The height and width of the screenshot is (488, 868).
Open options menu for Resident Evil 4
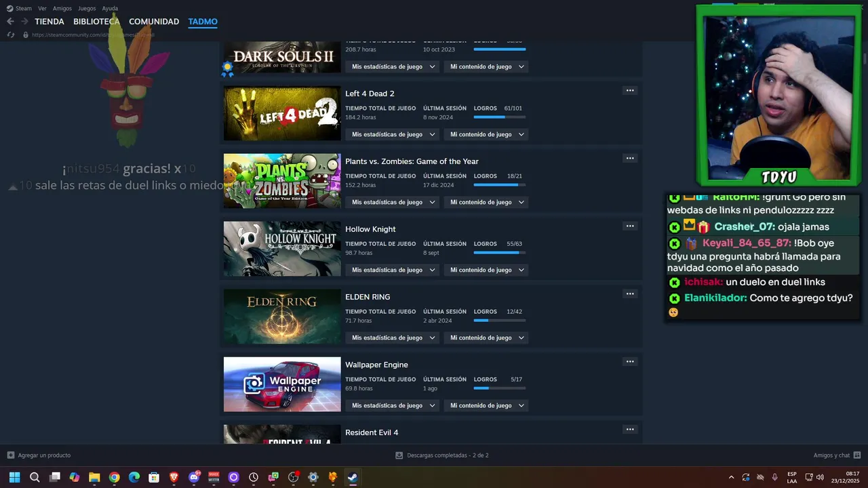(630, 429)
